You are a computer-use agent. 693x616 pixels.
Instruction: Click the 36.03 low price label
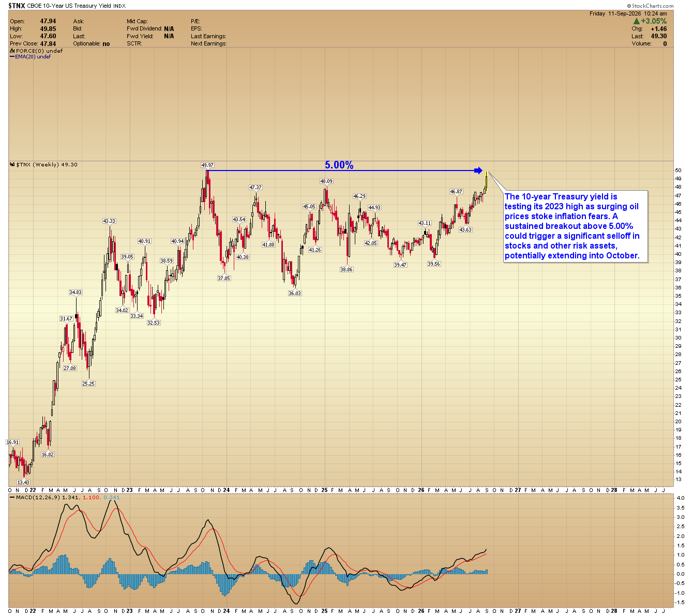pos(294,294)
